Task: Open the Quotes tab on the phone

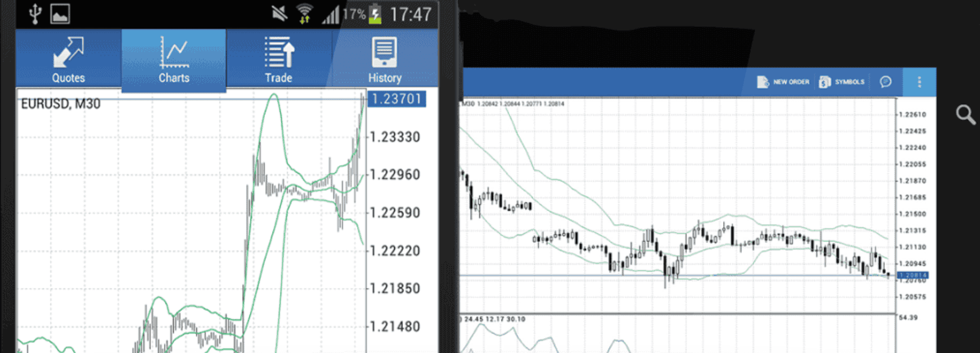Action: (69, 58)
